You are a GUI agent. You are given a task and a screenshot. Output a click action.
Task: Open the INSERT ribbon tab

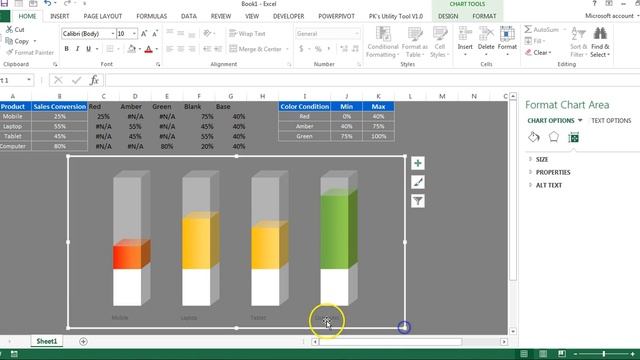coord(60,16)
